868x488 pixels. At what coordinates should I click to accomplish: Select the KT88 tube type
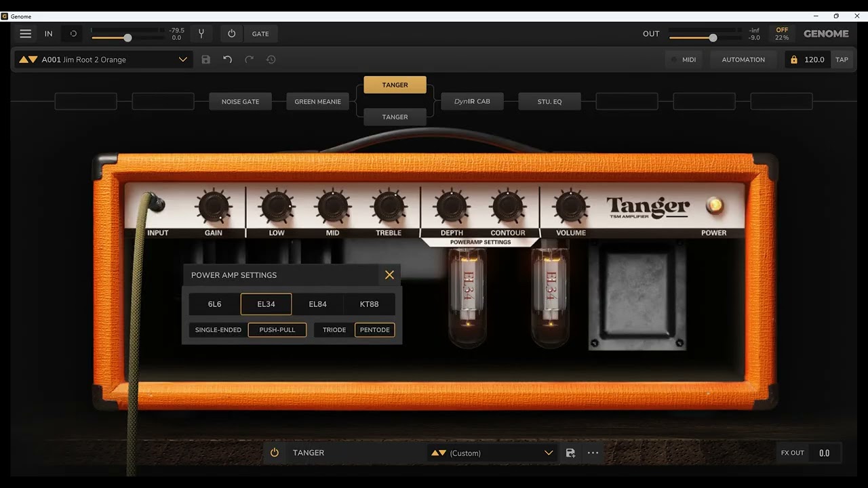point(369,304)
